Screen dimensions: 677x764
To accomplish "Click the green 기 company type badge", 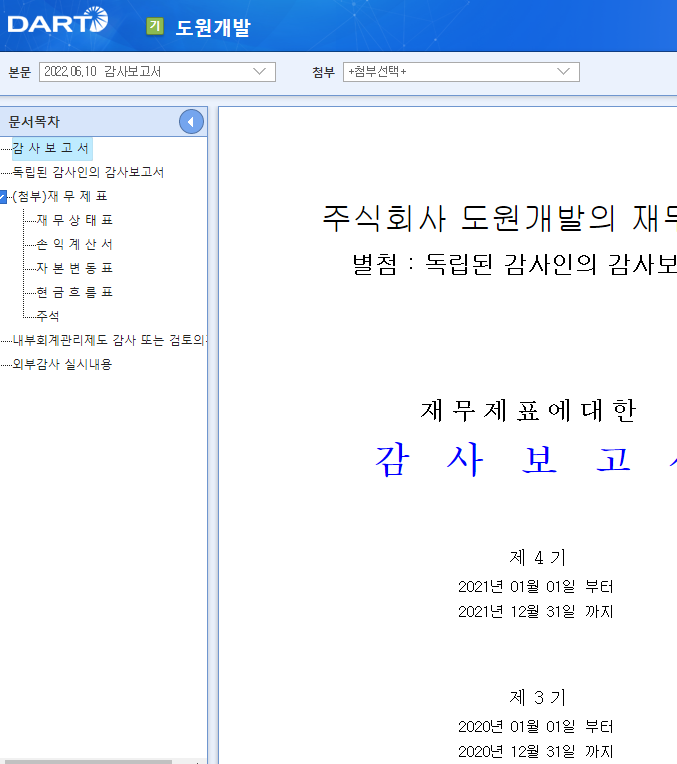I will pos(155,26).
